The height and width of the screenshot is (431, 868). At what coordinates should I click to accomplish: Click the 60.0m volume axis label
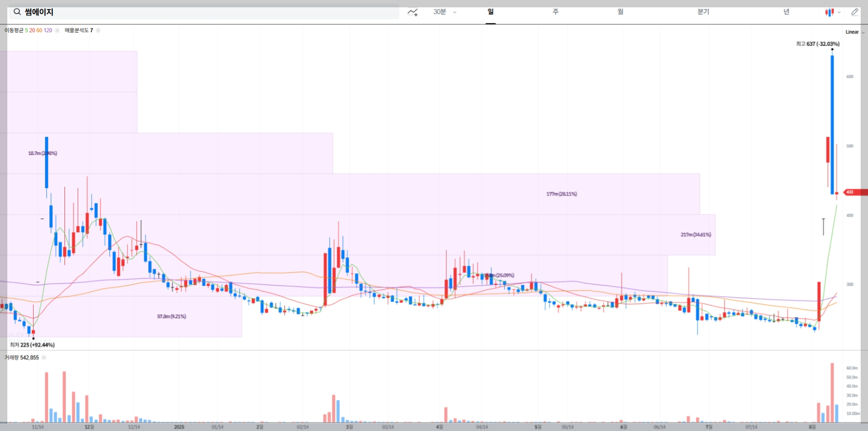[852, 368]
